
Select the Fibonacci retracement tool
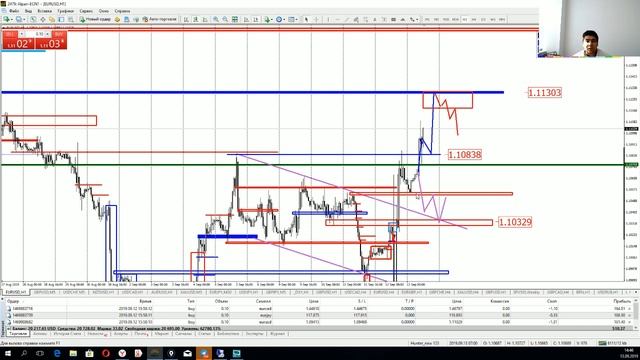(x=365, y=19)
